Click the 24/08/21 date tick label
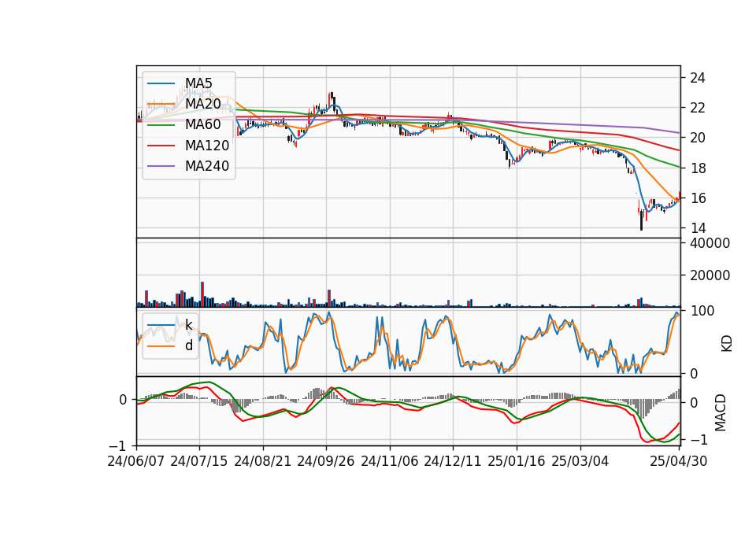The height and width of the screenshot is (543, 756). pyautogui.click(x=263, y=462)
